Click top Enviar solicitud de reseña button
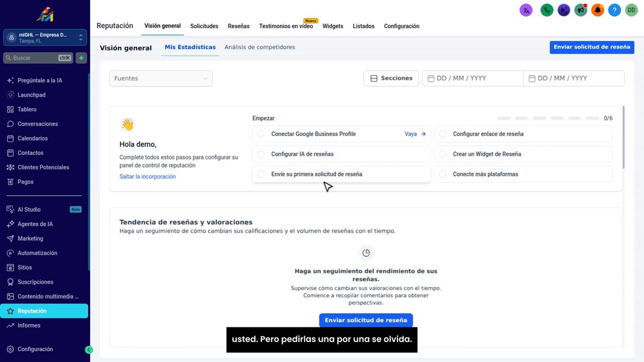This screenshot has height=362, width=644. click(592, 47)
